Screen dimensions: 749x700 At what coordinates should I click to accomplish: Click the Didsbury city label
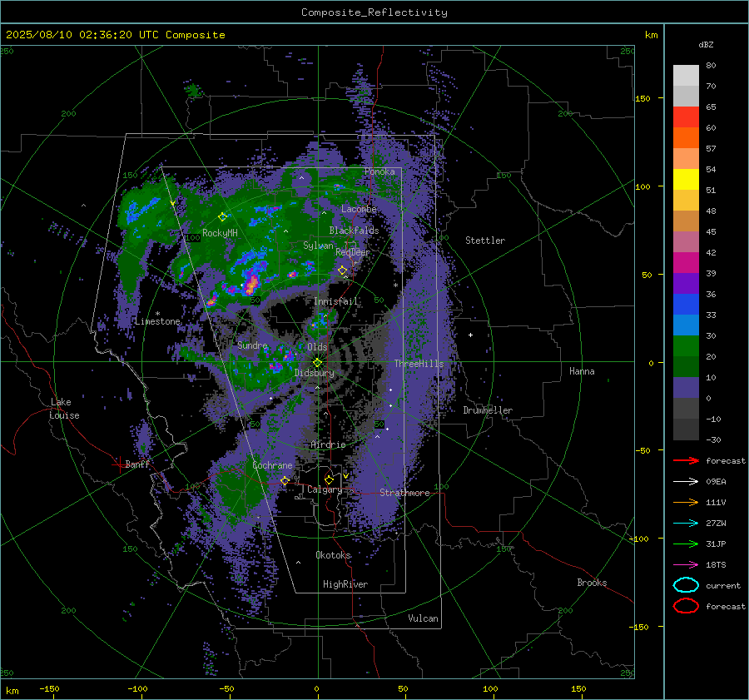(x=314, y=373)
